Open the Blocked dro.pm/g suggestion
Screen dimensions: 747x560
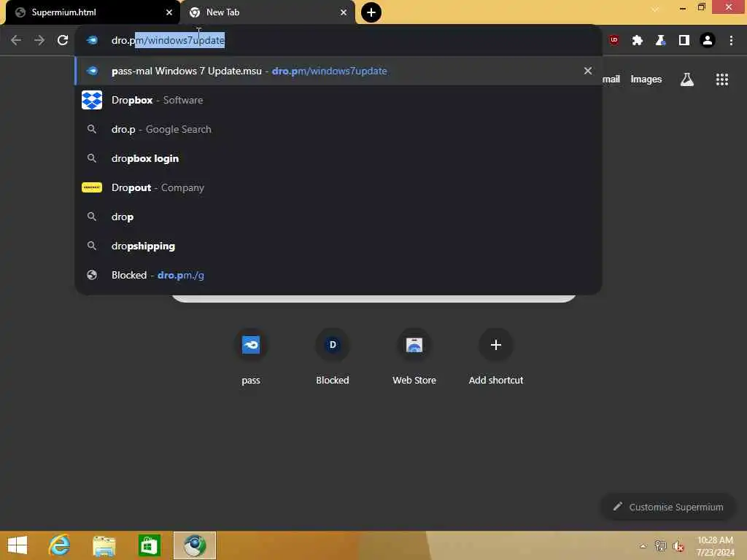[x=338, y=275]
